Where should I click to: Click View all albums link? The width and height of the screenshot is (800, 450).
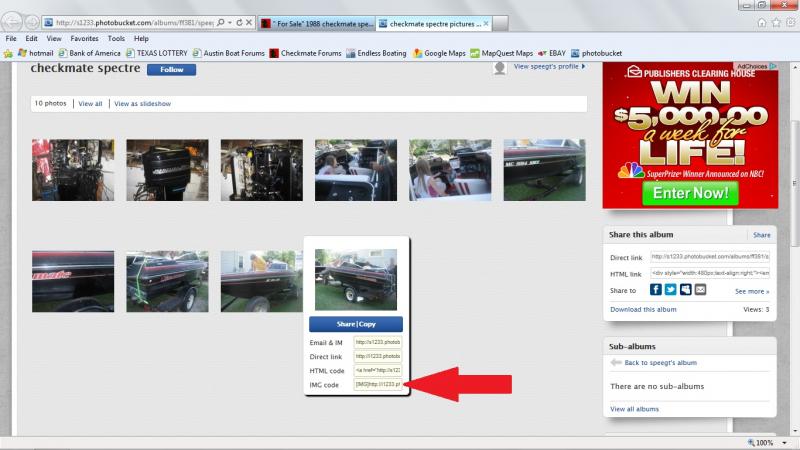[x=634, y=409]
